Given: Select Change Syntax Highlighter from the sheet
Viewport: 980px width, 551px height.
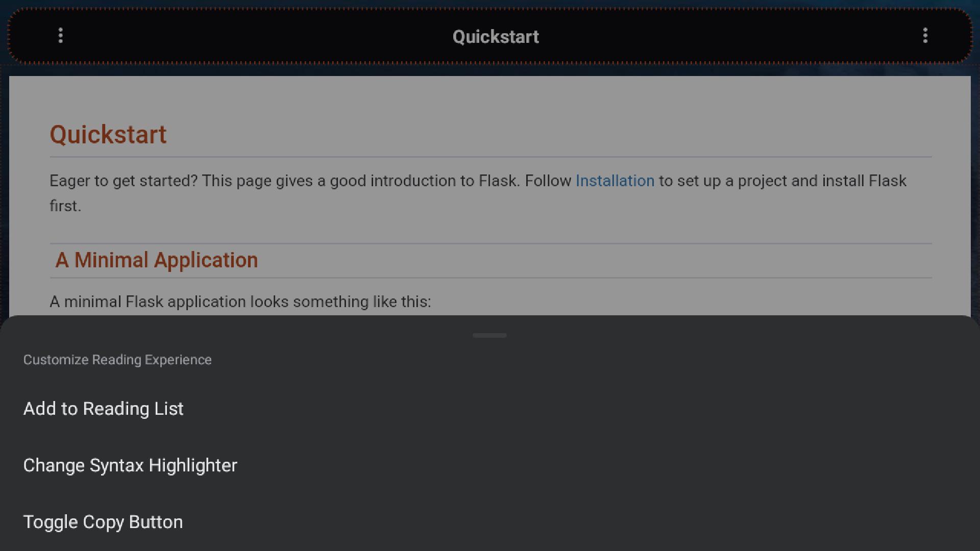Looking at the screenshot, I should click(x=130, y=465).
